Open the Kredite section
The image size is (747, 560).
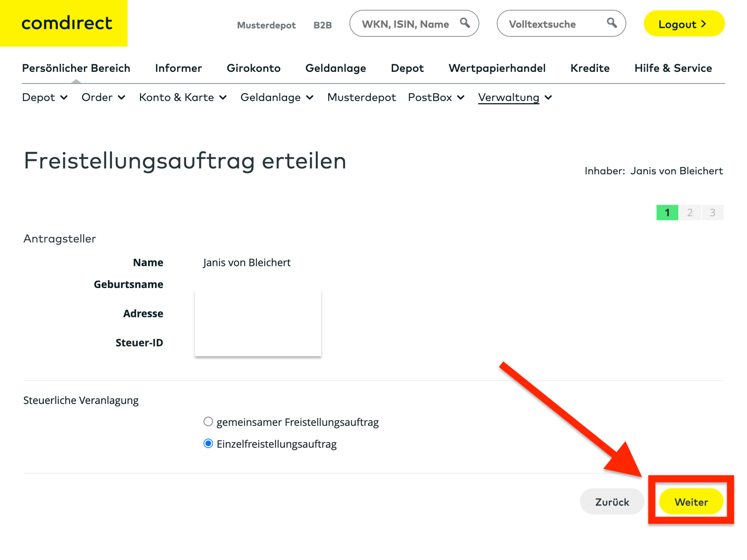point(590,68)
